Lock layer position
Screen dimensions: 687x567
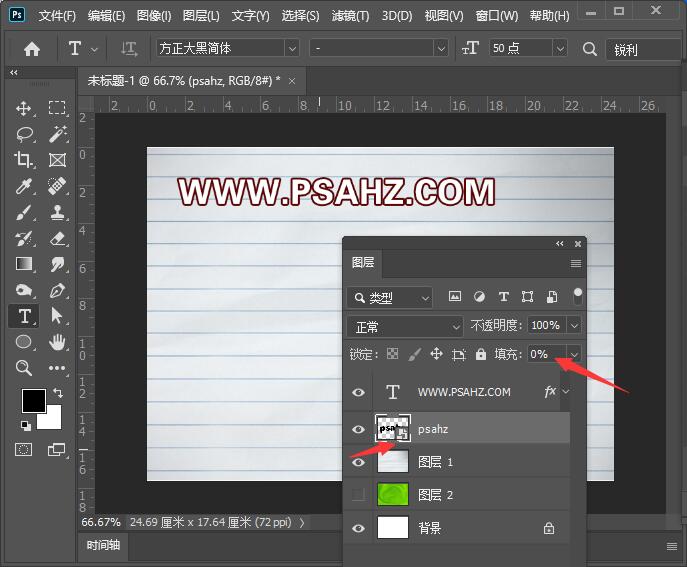[x=436, y=354]
